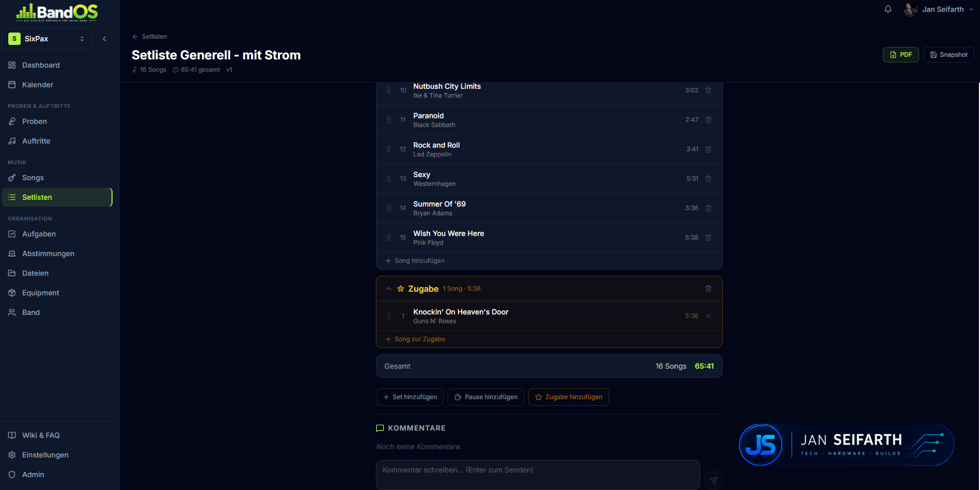Remove Knockin' On Heaven's Door with X
This screenshot has height=490, width=980.
(x=708, y=316)
